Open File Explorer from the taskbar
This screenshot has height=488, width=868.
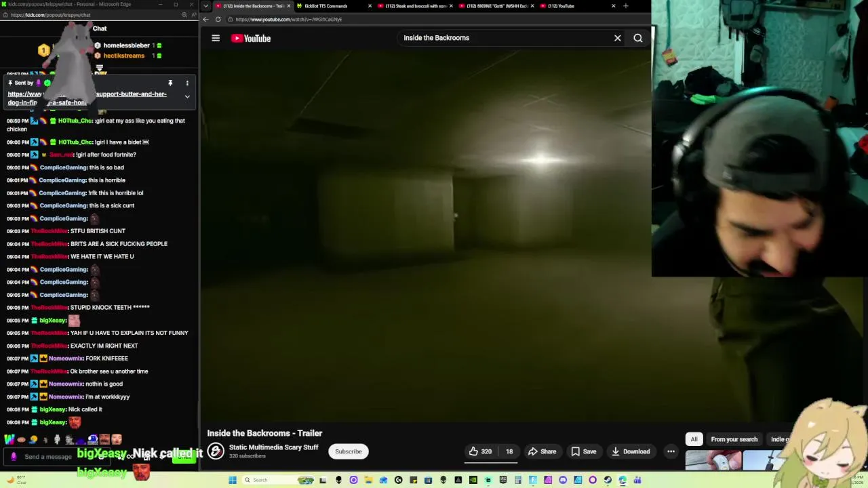pyautogui.click(x=368, y=480)
